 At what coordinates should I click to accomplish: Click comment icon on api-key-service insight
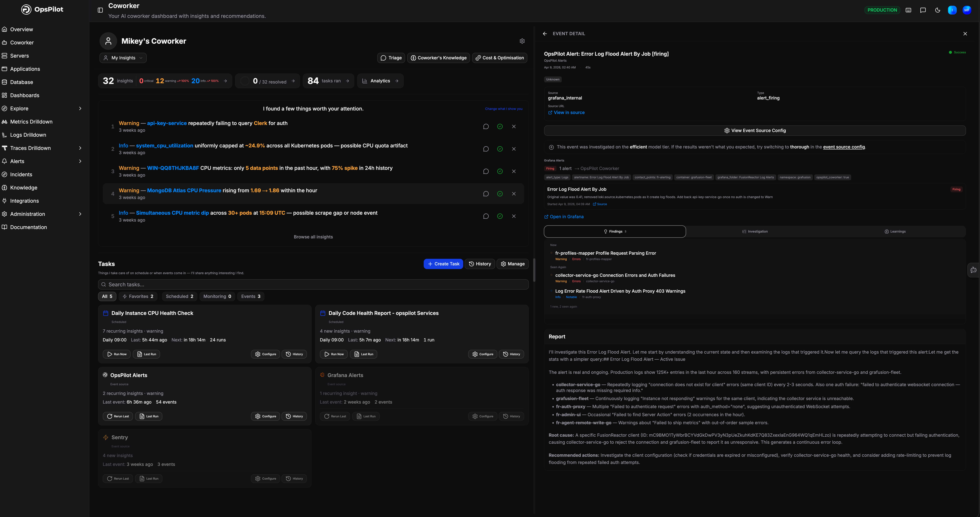click(x=486, y=126)
